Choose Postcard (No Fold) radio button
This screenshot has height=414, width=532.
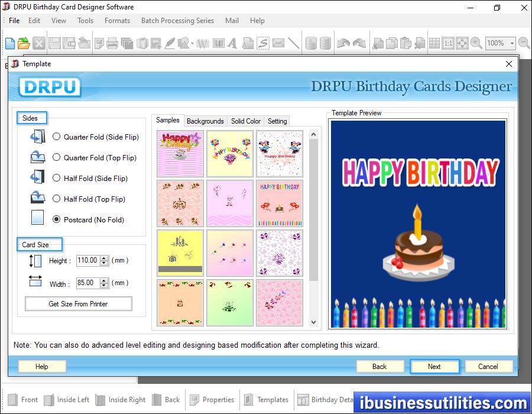(x=57, y=219)
